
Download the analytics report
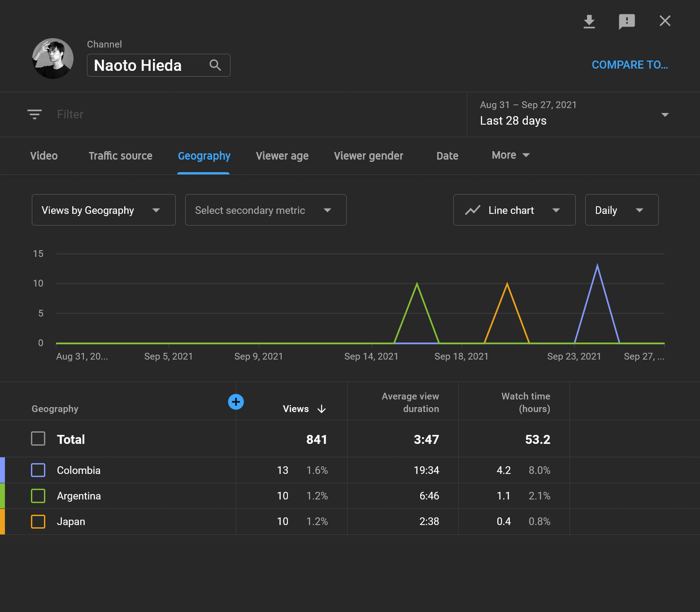pyautogui.click(x=589, y=21)
